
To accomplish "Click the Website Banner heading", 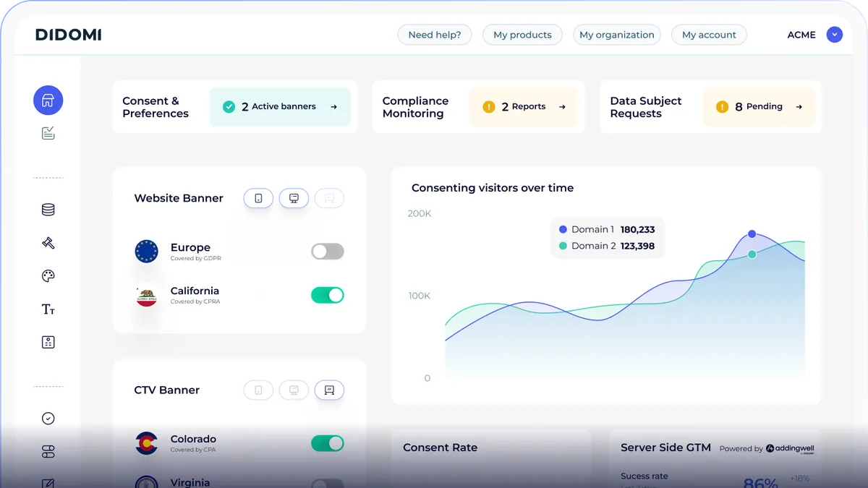I will (179, 198).
